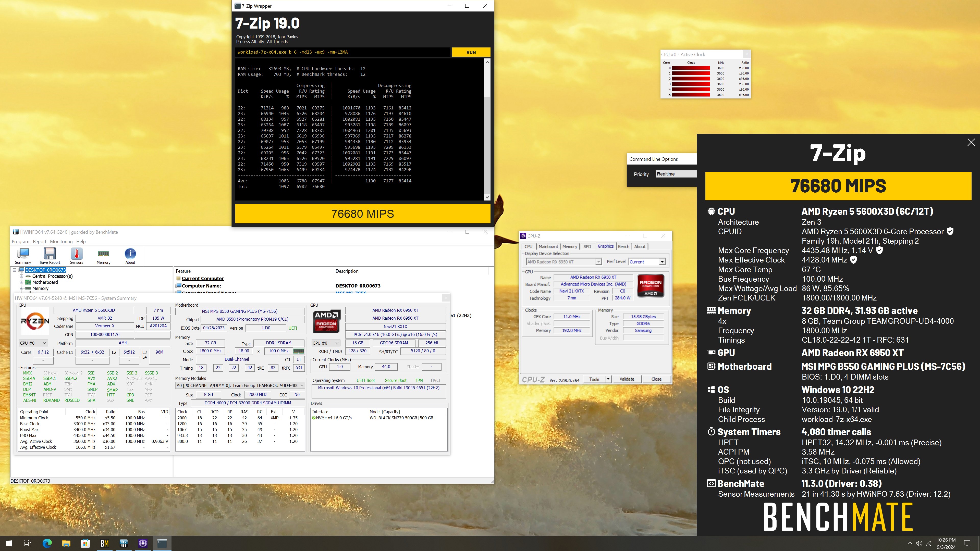
Task: Open Microsoft Store from the taskbar
Action: point(85,543)
